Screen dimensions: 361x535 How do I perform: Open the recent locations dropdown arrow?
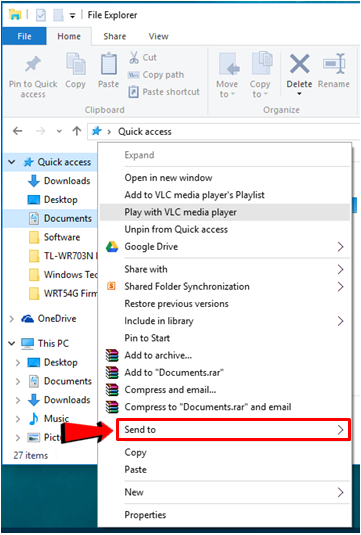(x=59, y=131)
